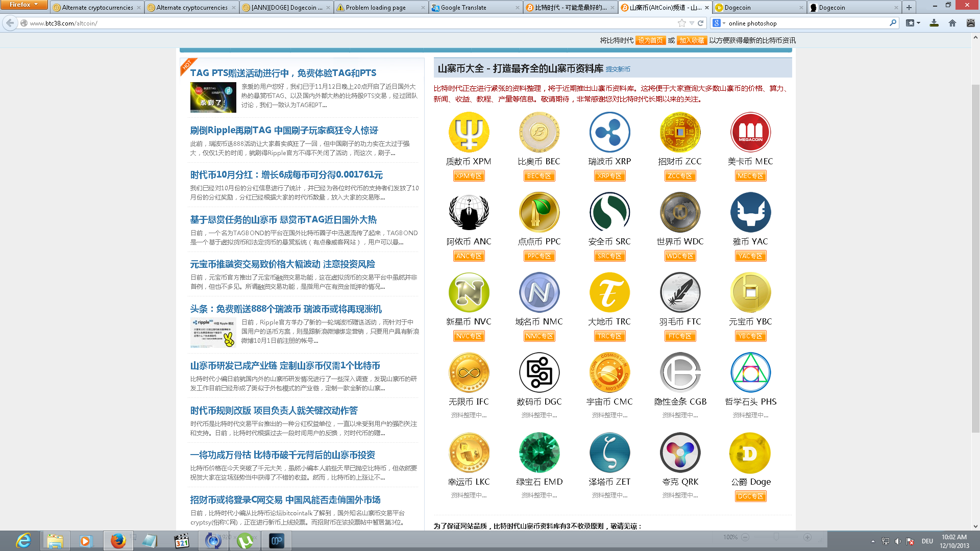Bookmark this page with the star icon
980x551 pixels.
[681, 23]
